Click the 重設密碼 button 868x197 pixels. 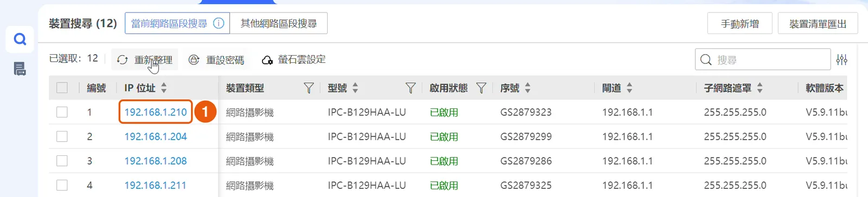[x=216, y=60]
